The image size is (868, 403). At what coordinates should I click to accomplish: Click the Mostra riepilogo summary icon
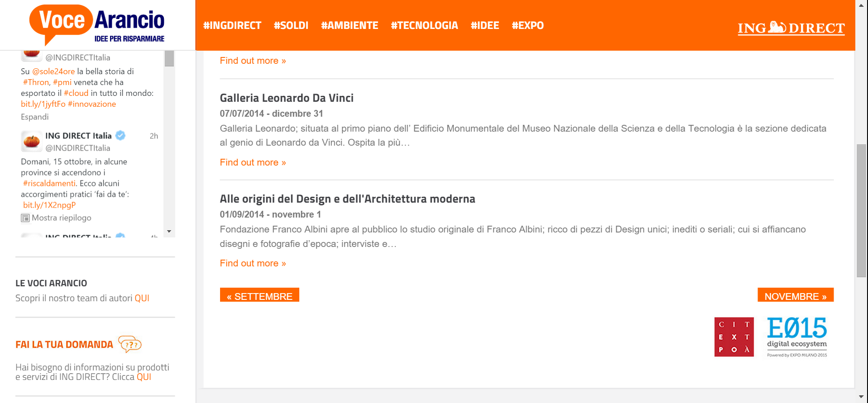tap(25, 218)
